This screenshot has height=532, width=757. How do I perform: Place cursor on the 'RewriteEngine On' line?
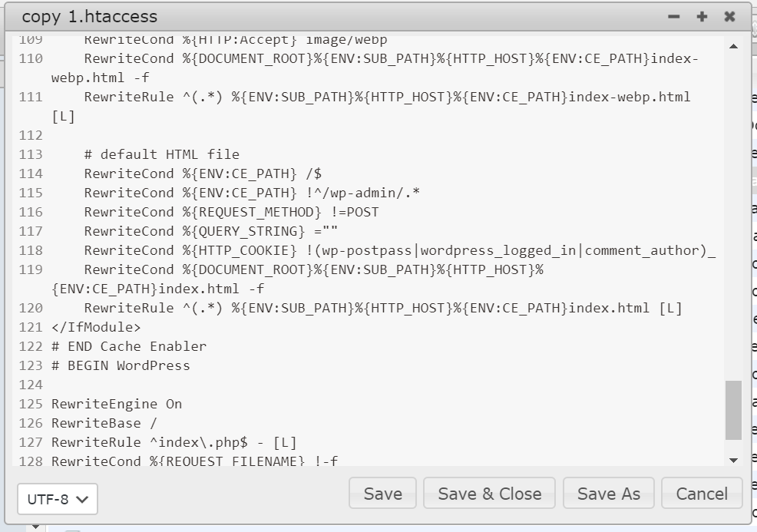117,404
